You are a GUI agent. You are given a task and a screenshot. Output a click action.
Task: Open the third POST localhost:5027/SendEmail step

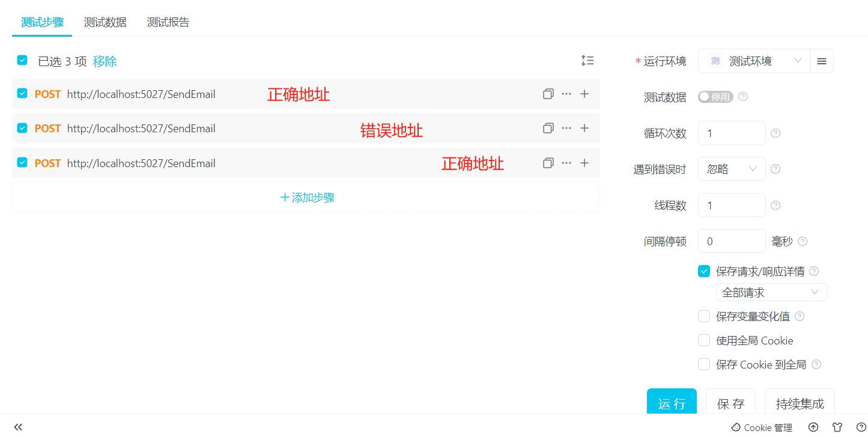[306, 163]
